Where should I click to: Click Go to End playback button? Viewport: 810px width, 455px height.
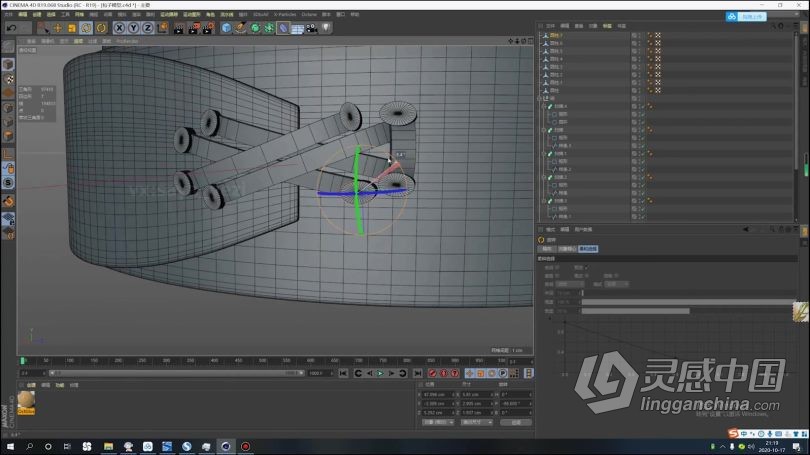click(x=417, y=373)
